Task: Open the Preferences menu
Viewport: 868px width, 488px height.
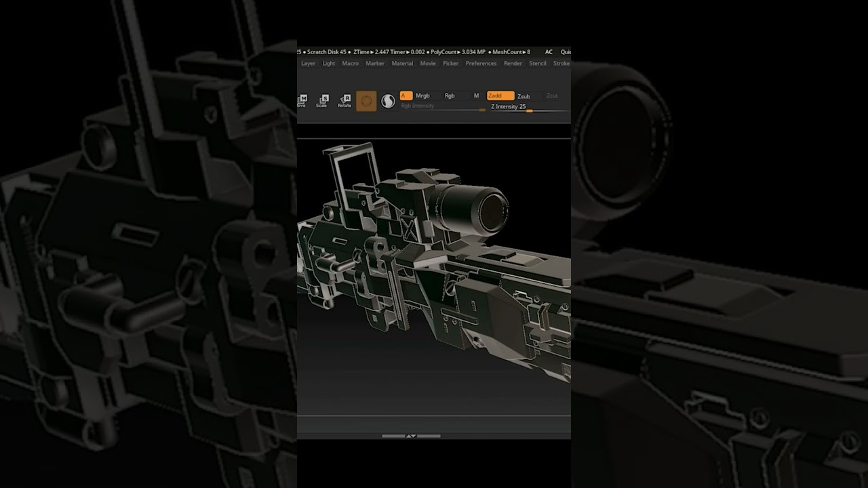Action: pyautogui.click(x=481, y=63)
